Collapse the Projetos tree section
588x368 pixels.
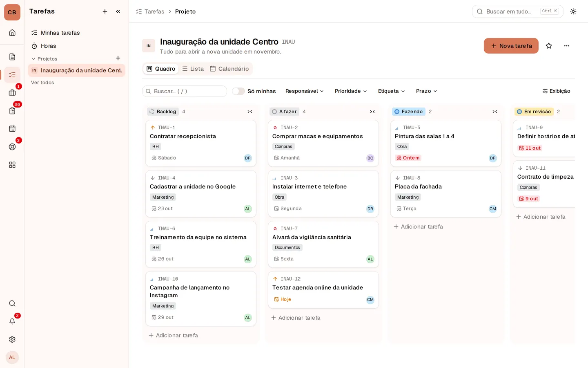tap(33, 59)
